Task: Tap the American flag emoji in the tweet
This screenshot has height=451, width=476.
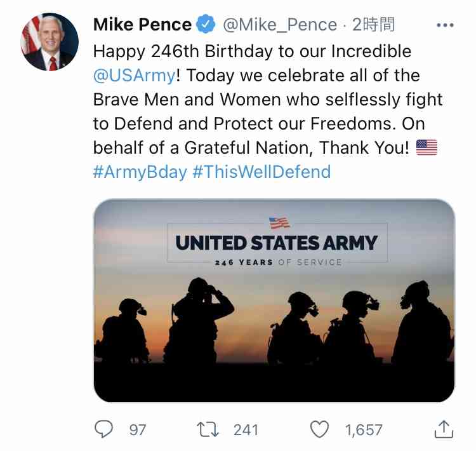Action: (x=426, y=147)
